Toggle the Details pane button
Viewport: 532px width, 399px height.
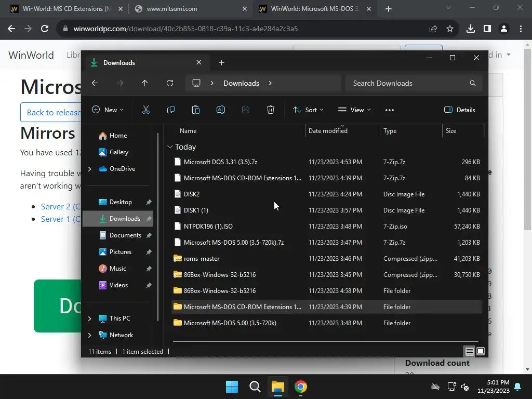click(460, 110)
